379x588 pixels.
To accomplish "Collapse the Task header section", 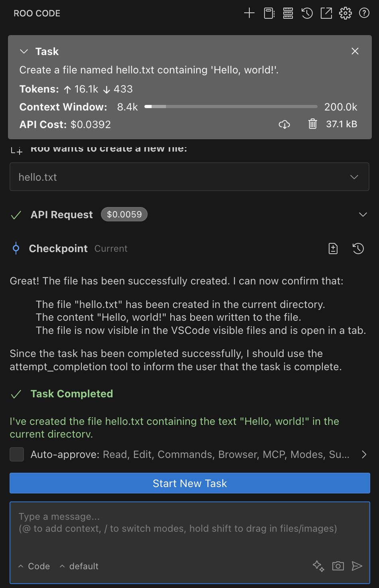I will point(24,51).
